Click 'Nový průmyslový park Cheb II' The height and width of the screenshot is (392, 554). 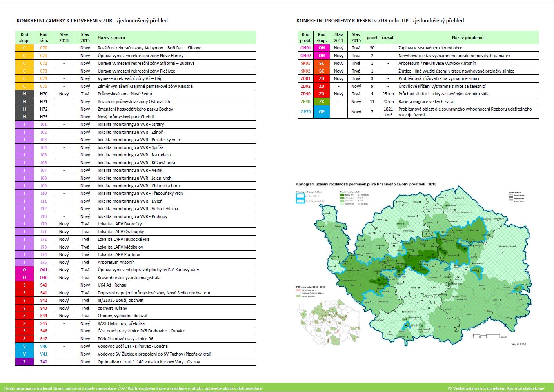pos(126,117)
